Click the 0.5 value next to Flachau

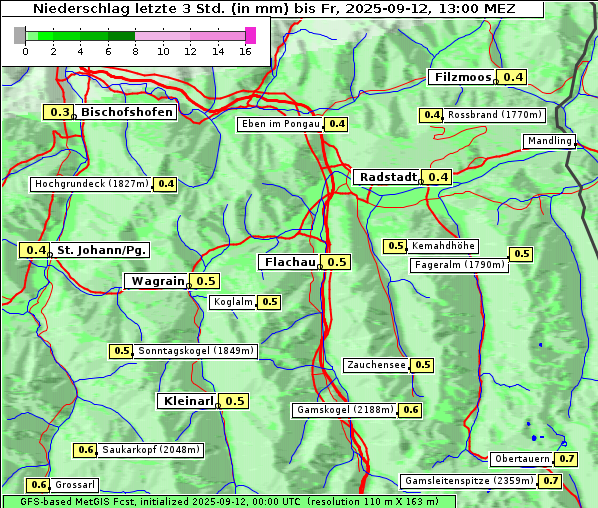coord(336,262)
